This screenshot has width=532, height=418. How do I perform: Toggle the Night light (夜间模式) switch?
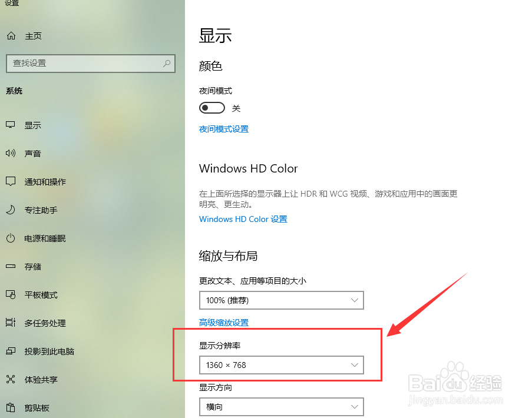[212, 108]
